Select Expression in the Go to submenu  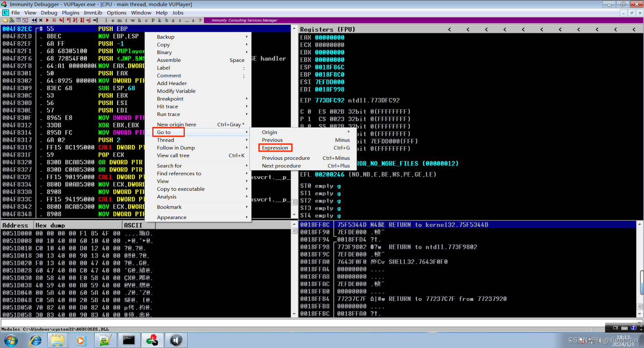click(x=275, y=148)
